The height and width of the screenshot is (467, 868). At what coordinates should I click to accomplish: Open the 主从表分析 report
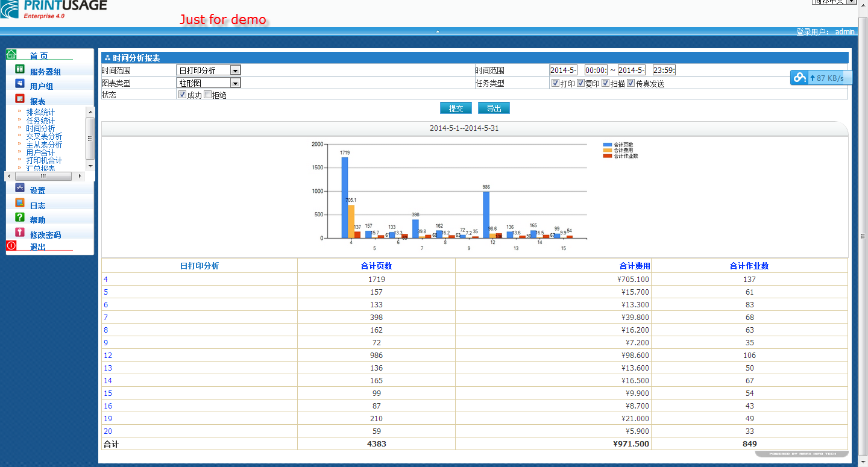pos(44,145)
